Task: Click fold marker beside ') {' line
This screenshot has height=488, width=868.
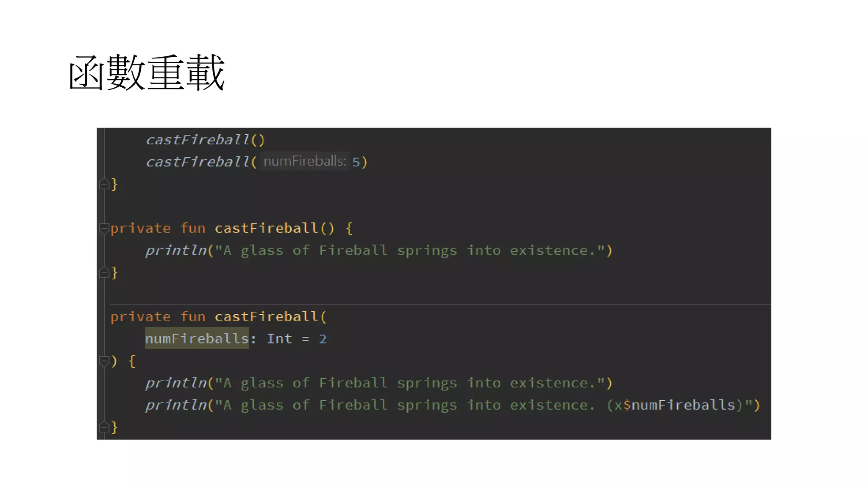Action: click(x=104, y=361)
